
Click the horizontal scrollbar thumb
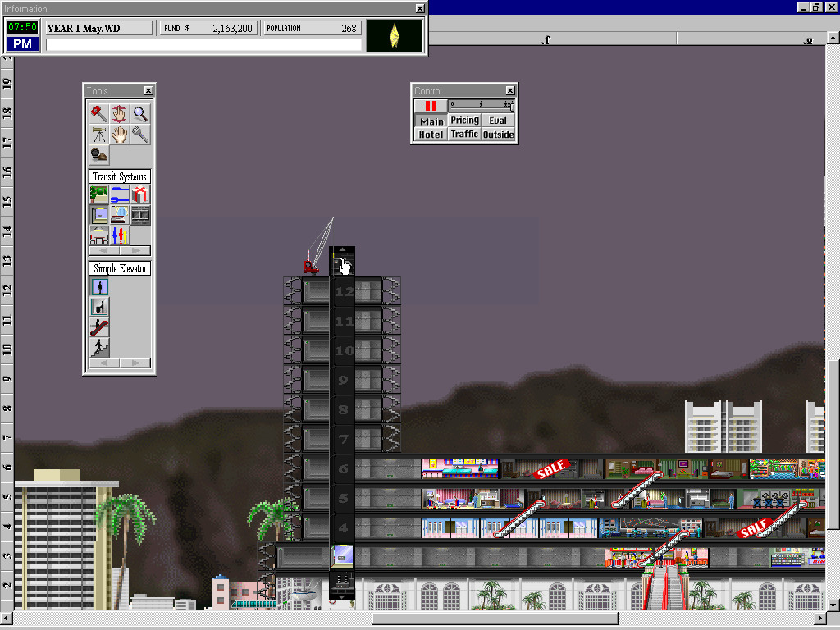point(495,619)
